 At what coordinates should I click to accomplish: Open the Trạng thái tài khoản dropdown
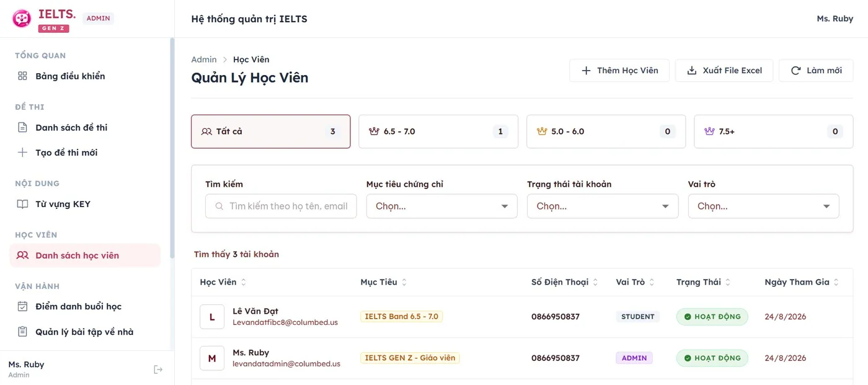click(x=603, y=206)
